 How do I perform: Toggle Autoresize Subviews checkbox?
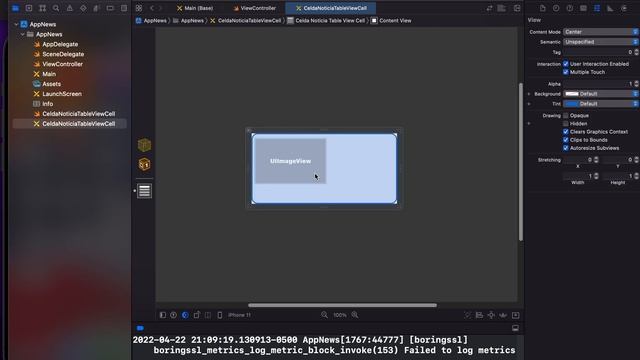(566, 148)
